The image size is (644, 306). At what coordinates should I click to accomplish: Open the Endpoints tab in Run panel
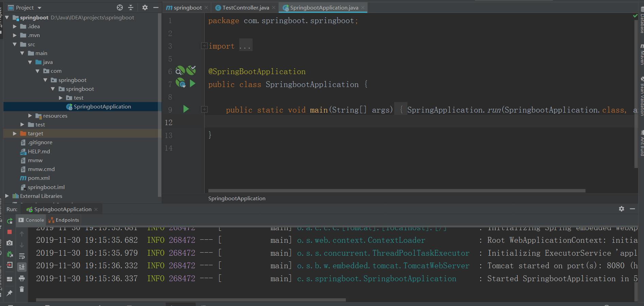(x=64, y=220)
